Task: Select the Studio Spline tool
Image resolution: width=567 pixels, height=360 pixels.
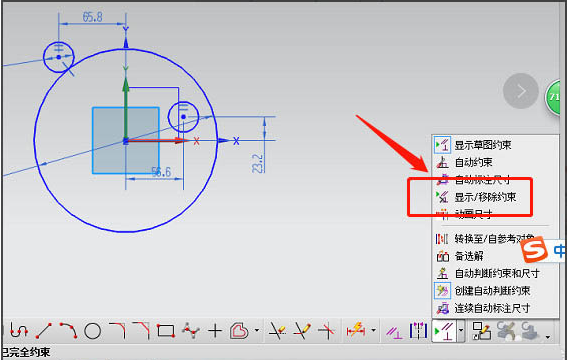Action: (x=191, y=331)
